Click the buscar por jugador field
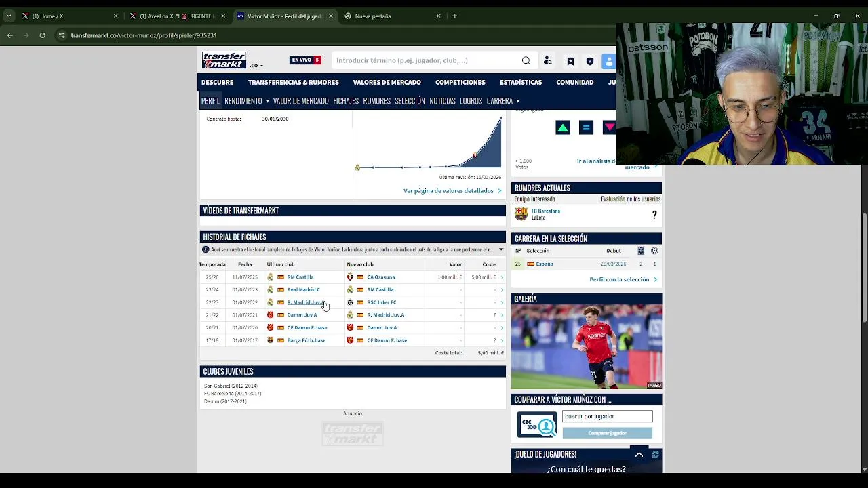 [607, 416]
